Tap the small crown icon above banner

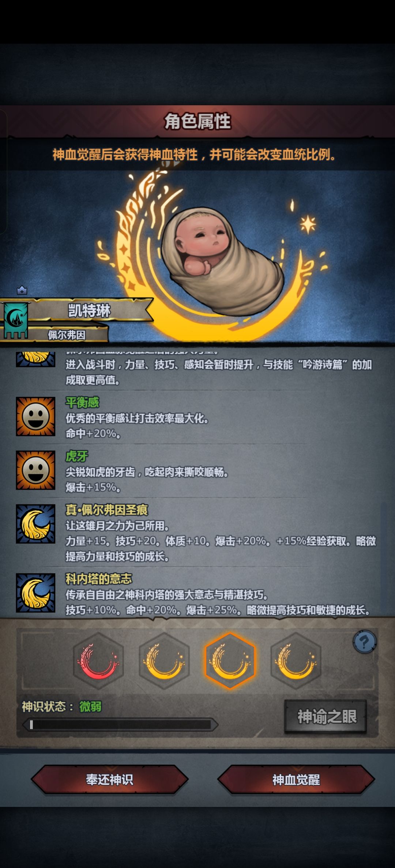click(x=22, y=291)
